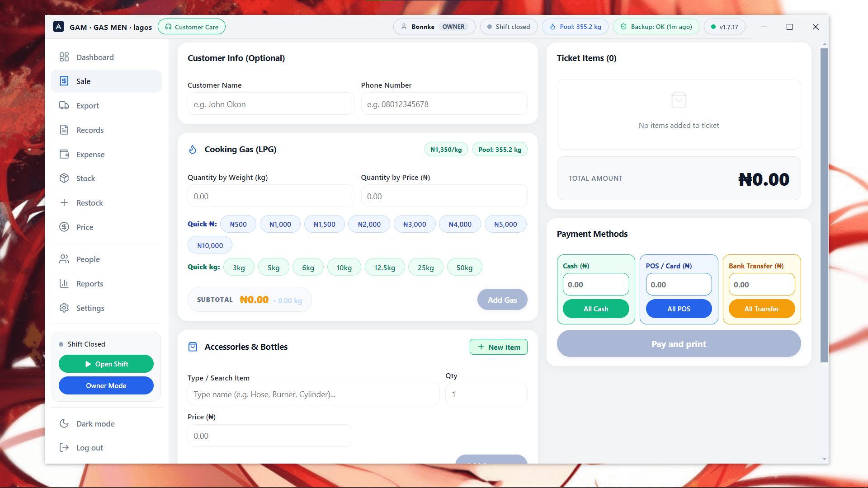Click the Dark mode moon icon
Screen dimensions: 868x488
pos(64,423)
